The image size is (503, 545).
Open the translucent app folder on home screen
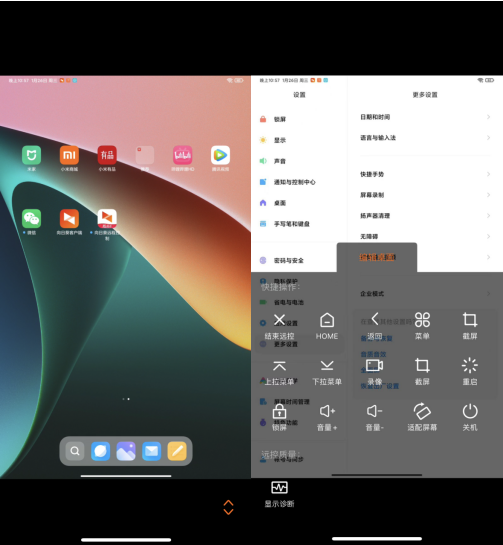point(145,155)
